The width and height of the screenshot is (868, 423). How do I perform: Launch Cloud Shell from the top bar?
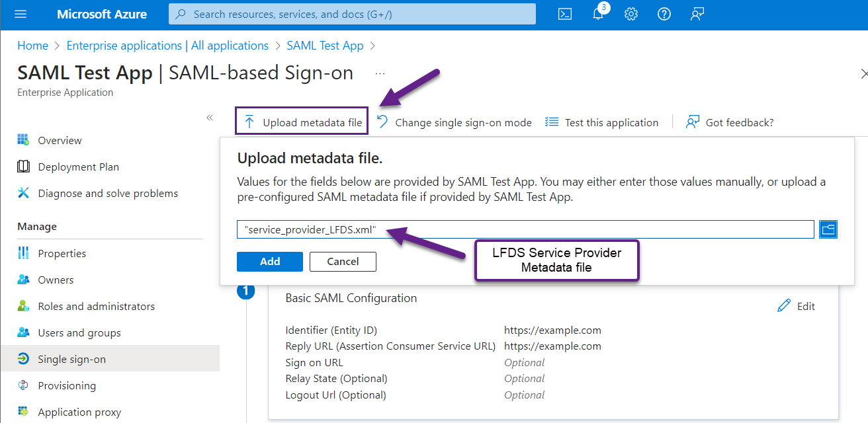565,14
